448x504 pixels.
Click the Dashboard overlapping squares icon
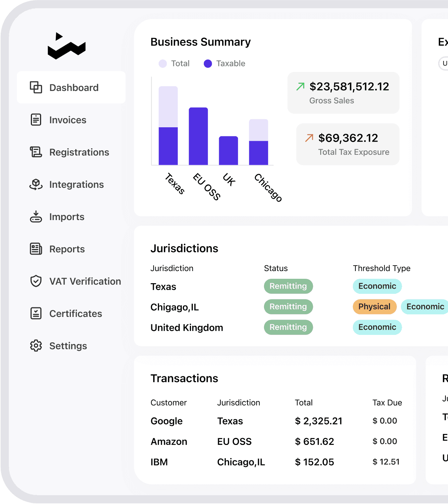(36, 87)
